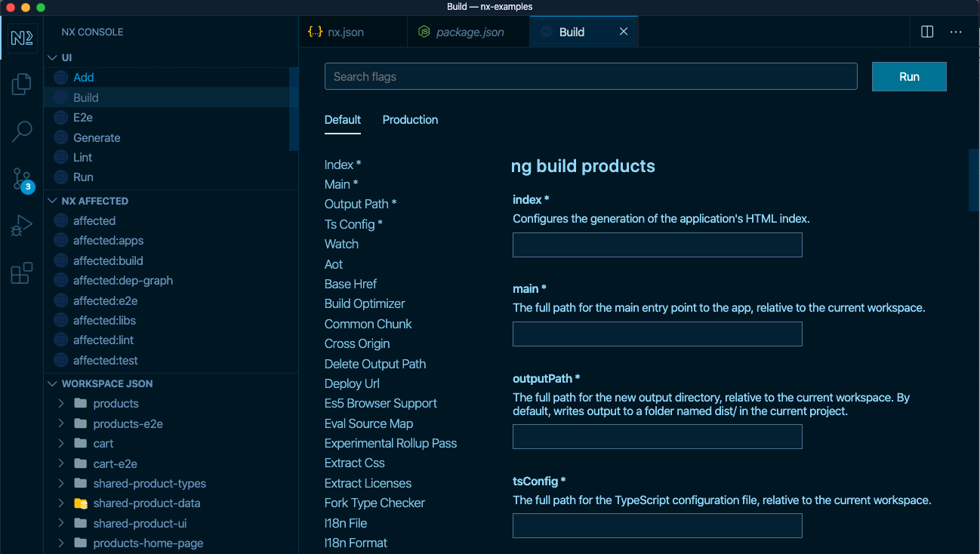Image resolution: width=980 pixels, height=554 pixels.
Task: Switch to the Production tab
Action: coord(410,119)
